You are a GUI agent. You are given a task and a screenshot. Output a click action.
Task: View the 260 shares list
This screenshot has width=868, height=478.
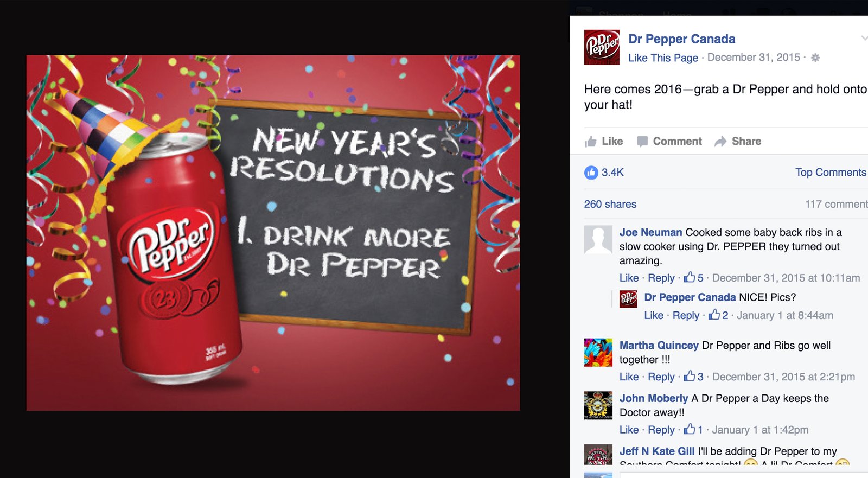610,204
